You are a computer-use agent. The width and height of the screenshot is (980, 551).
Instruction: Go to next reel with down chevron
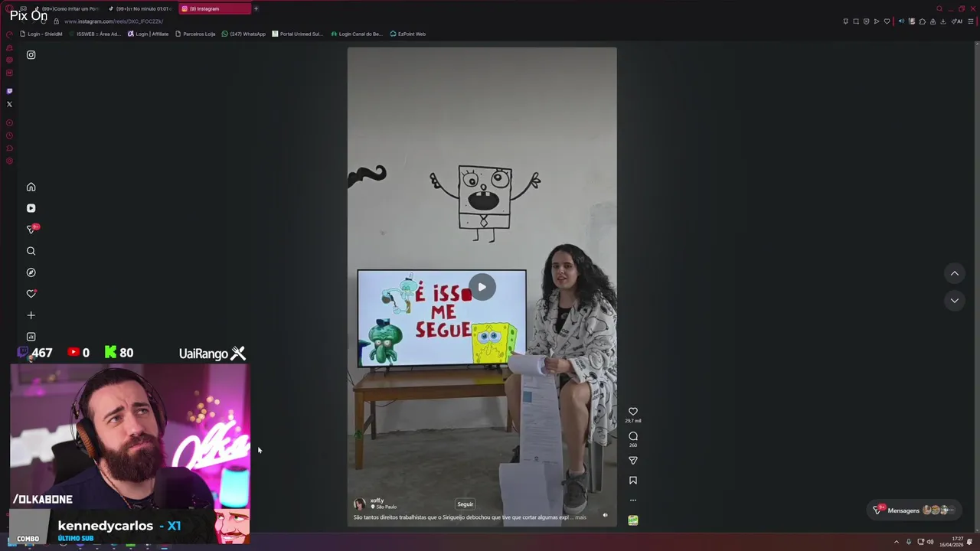click(955, 301)
